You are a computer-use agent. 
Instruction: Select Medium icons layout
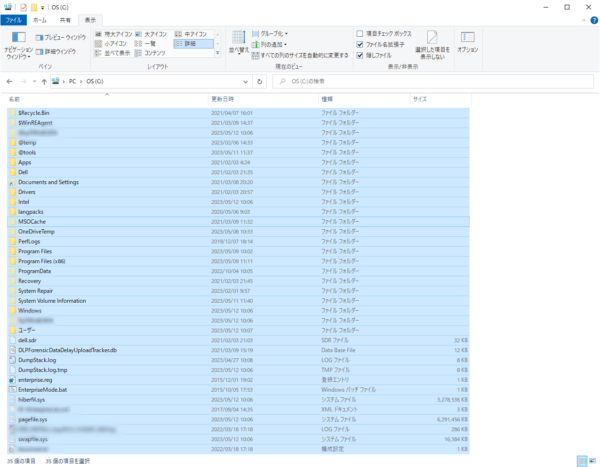tap(191, 34)
